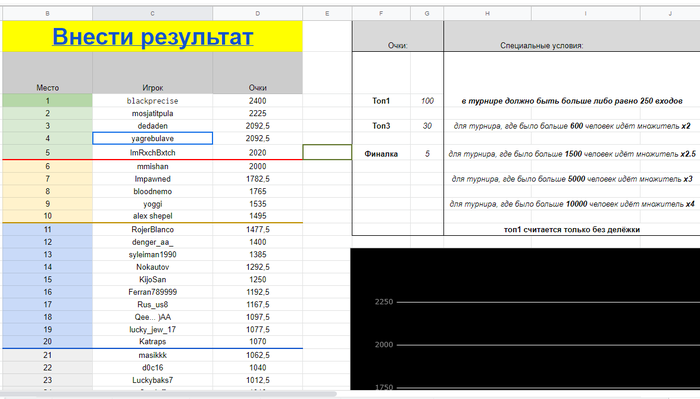Screen dimensions: 700x399
Task: Select column D header
Action: click(x=258, y=14)
